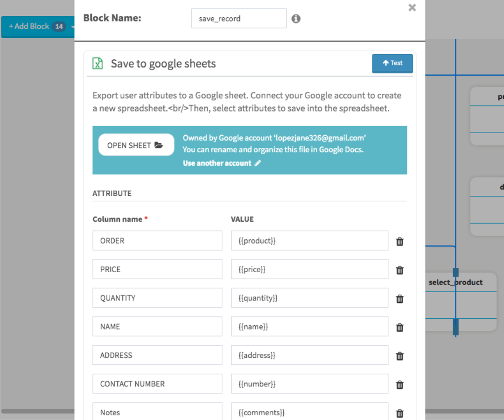504x420 pixels.
Task: Delete the QUANTITY attribute row
Action: (x=399, y=299)
